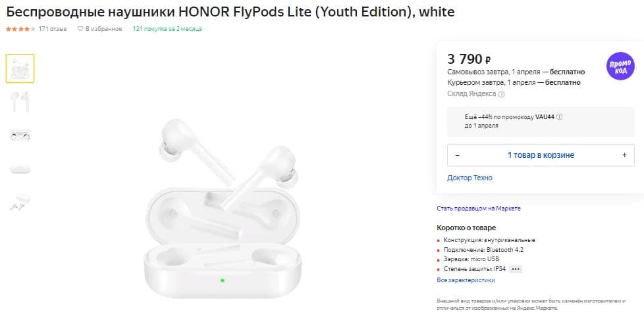644x321 pixels.
Task: Select second thumbnail showing two earbuds
Action: 20,101
